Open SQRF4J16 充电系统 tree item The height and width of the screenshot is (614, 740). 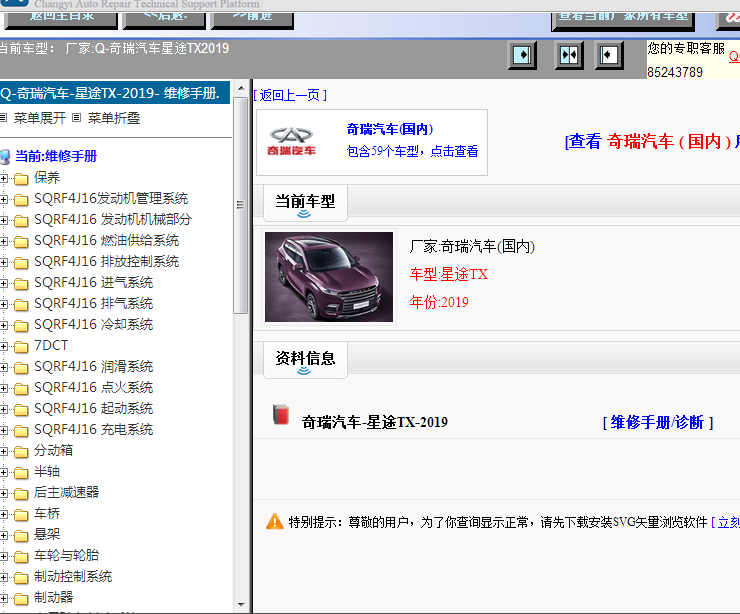[93, 429]
